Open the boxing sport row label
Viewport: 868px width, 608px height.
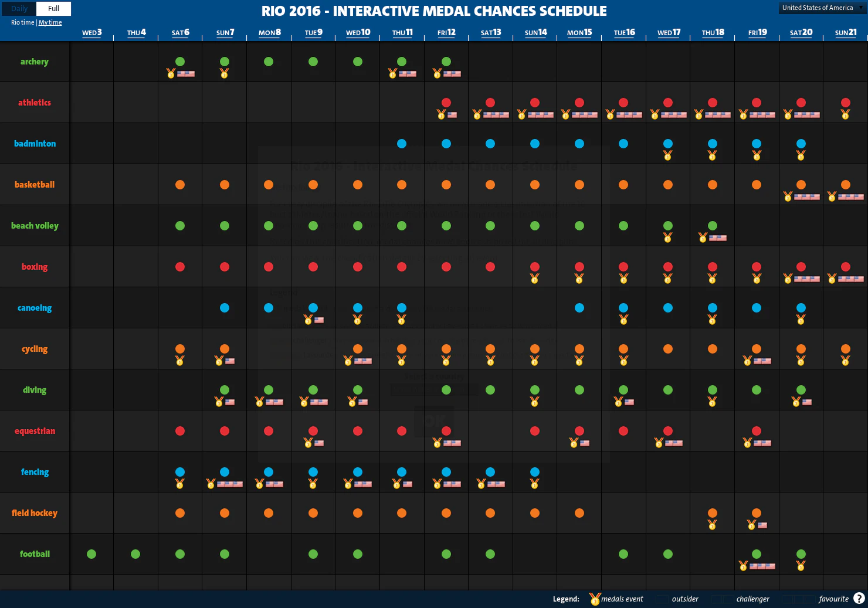35,267
